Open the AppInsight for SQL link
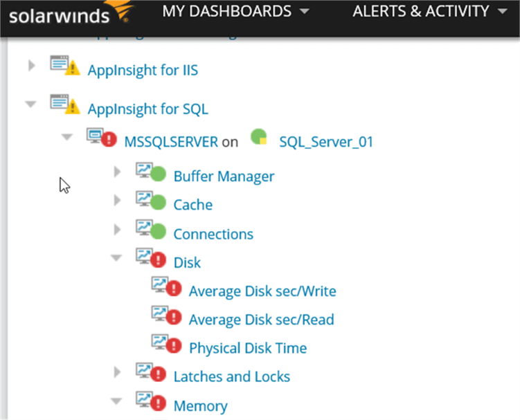520x420 pixels. point(148,109)
